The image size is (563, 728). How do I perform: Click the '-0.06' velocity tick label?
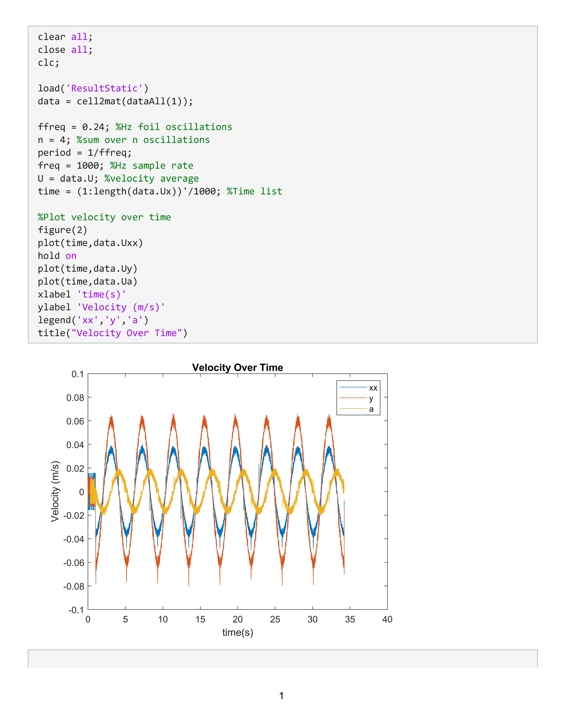click(74, 563)
